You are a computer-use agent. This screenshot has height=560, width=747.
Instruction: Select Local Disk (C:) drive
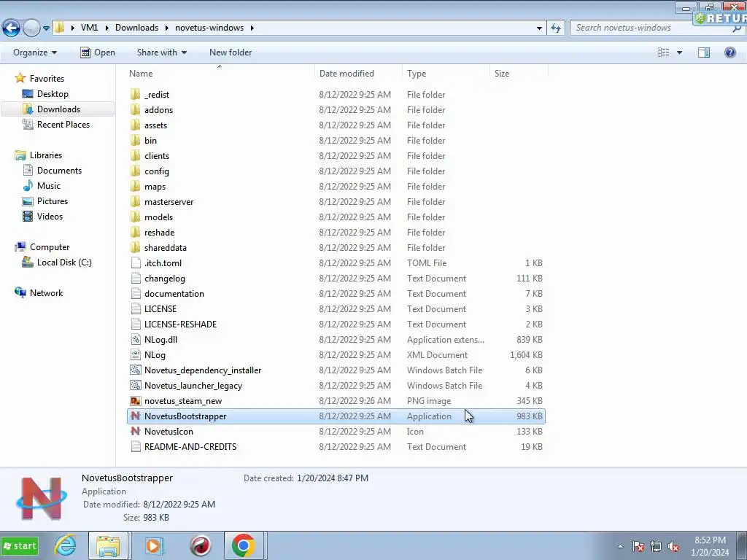[64, 262]
